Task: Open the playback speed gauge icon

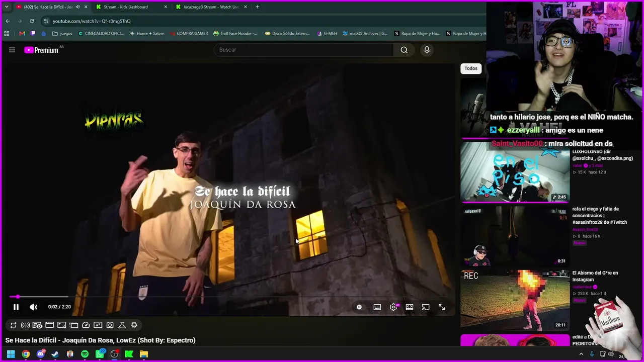Action: [86, 325]
